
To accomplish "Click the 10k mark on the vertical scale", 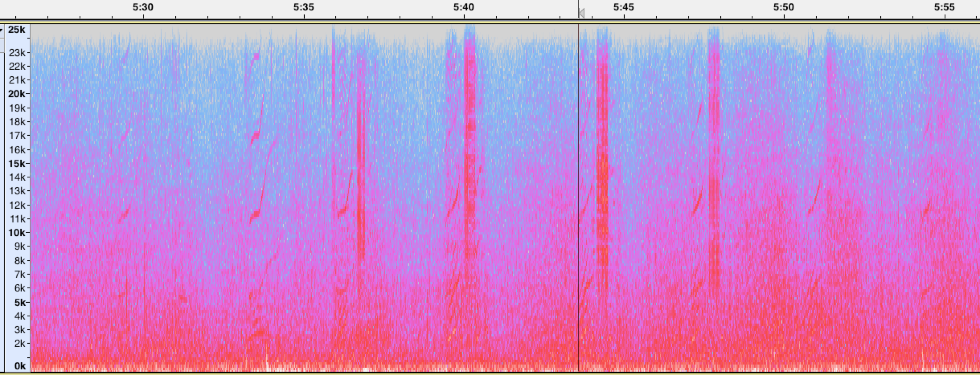I will click(16, 232).
